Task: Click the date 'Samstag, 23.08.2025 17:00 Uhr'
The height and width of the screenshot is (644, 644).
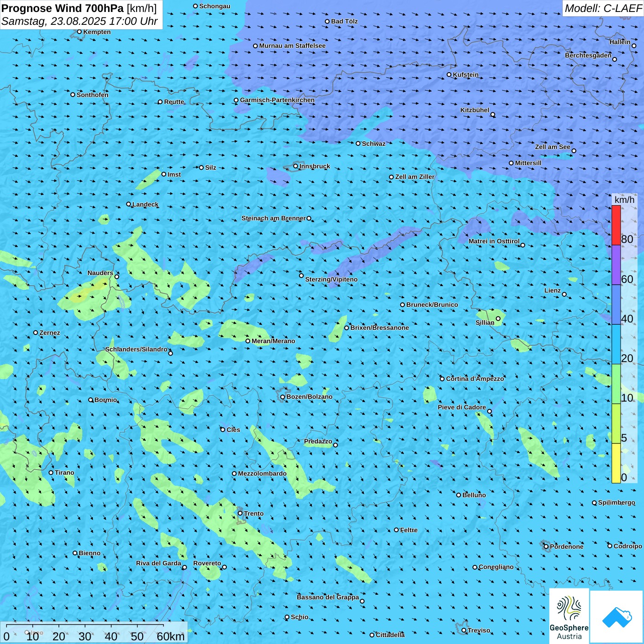Action: coord(80,21)
